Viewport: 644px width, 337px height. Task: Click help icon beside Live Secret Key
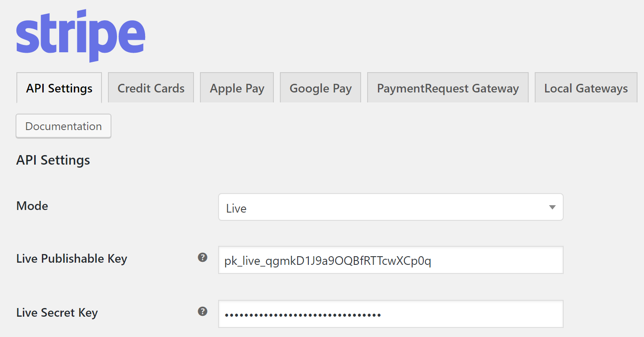click(203, 312)
